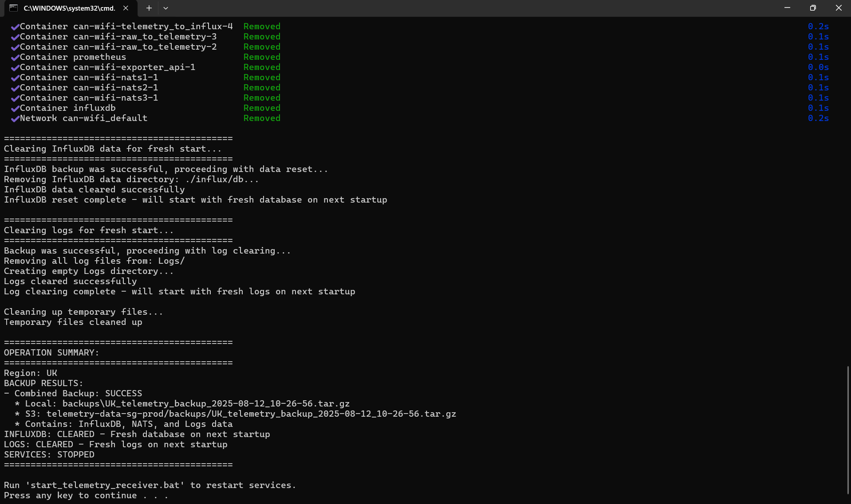Screen dimensions: 851x504
Task: Click the Local backup file path line
Action: 182,404
